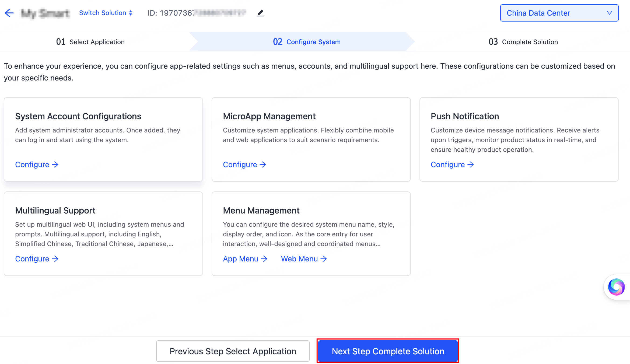Open the China Data Center dropdown
The image size is (630, 364).
pos(559,13)
